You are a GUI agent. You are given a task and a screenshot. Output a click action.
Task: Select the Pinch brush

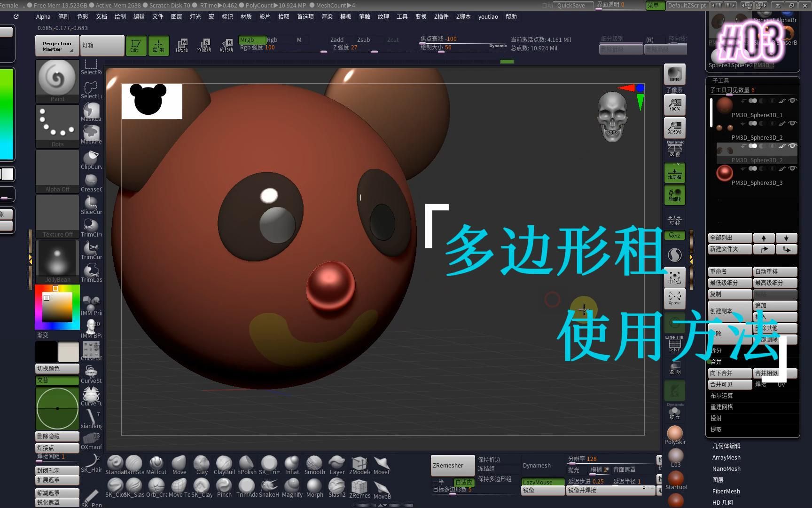click(224, 486)
